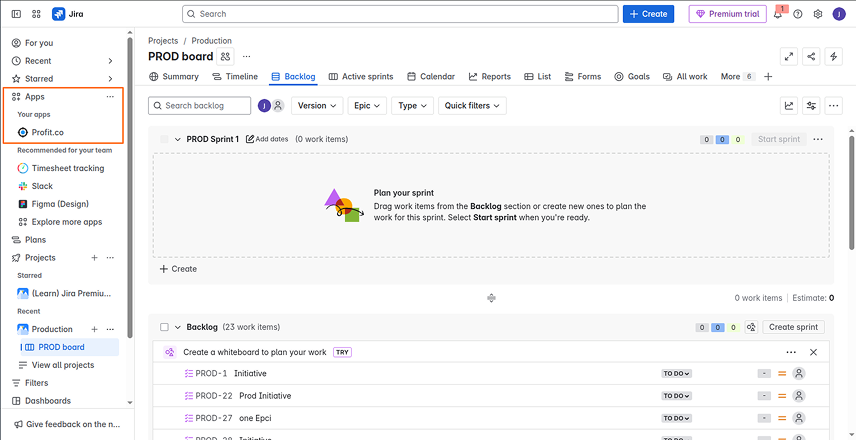Screen dimensions: 856x440
Task: Expand the Recent sidebar chevron
Action: (110, 61)
